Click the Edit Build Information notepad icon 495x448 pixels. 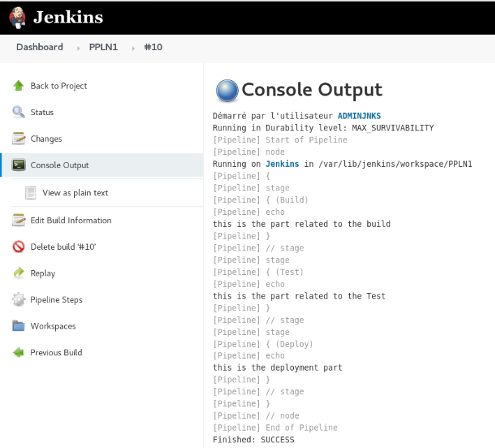pos(19,220)
